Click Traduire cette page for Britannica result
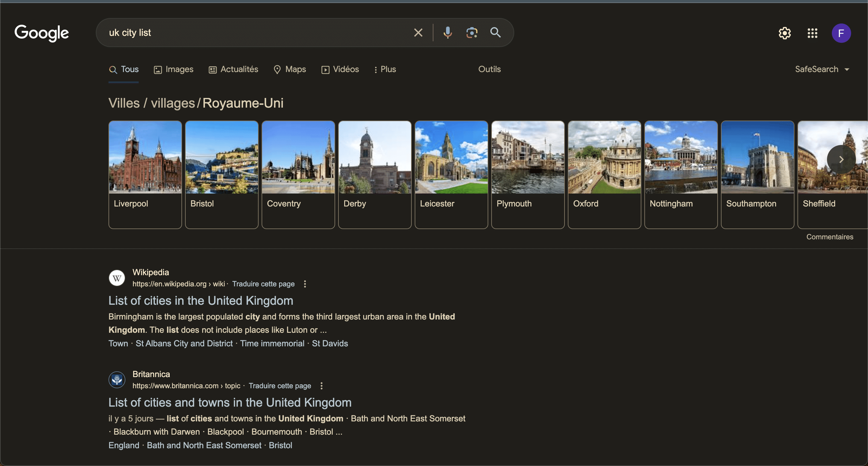The height and width of the screenshot is (466, 868). pos(280,386)
